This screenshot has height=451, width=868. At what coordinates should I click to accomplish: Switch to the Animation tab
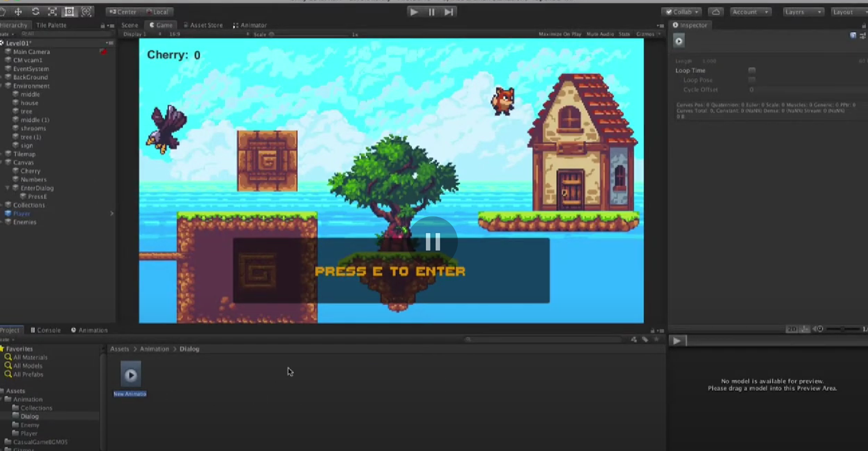[89, 330]
